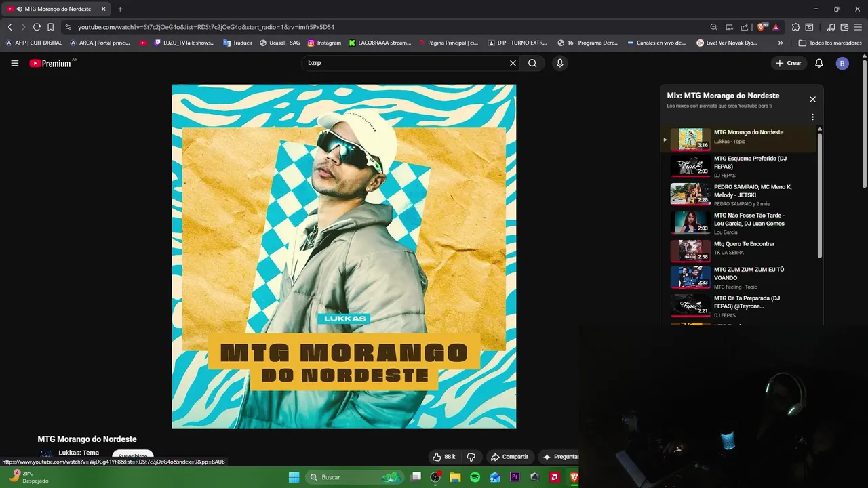This screenshot has width=868, height=488.
Task: Open the Instagram bookmark
Action: 324,43
